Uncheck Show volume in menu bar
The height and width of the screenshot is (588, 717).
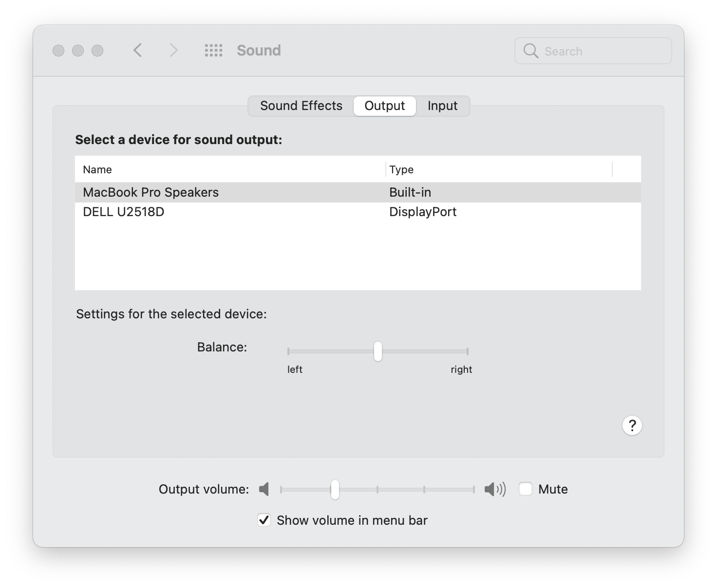[264, 520]
